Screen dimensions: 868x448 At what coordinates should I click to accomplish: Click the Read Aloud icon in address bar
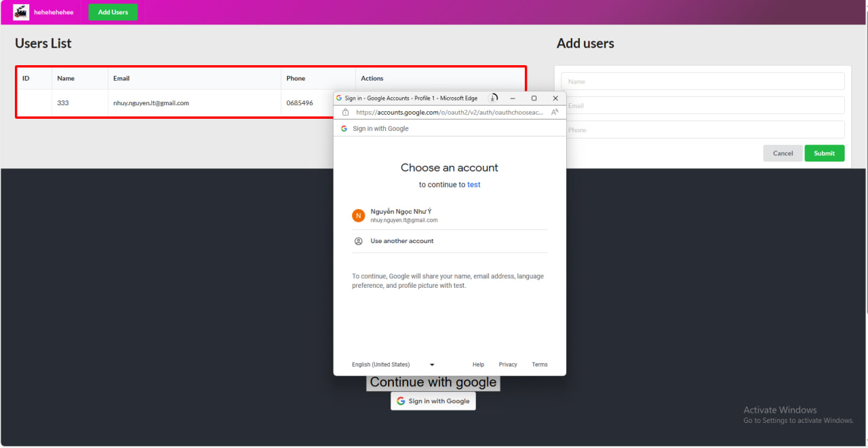pos(554,112)
